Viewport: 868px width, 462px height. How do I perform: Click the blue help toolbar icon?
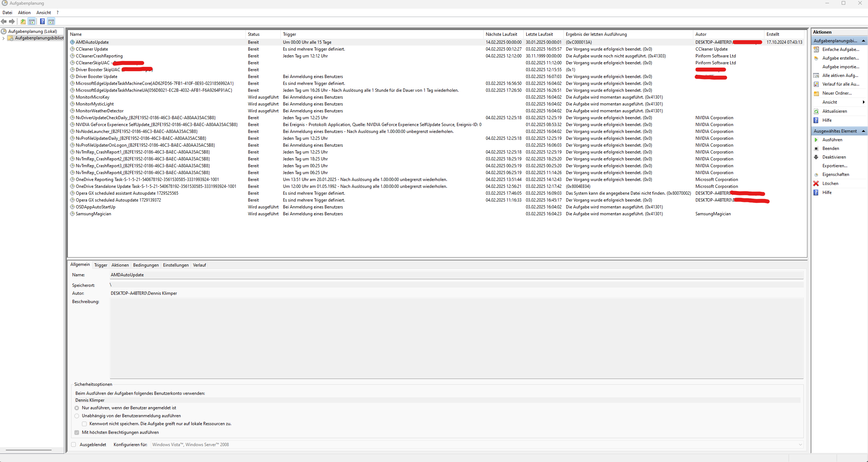tap(42, 22)
